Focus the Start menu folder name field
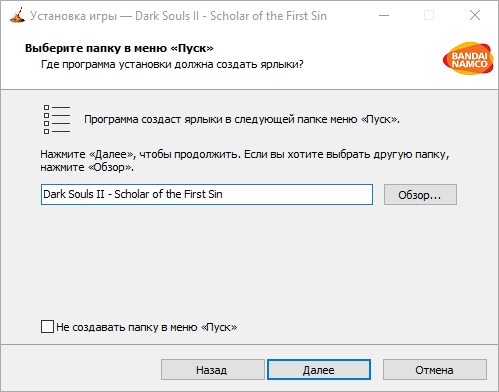This screenshot has height=392, width=499. click(207, 194)
